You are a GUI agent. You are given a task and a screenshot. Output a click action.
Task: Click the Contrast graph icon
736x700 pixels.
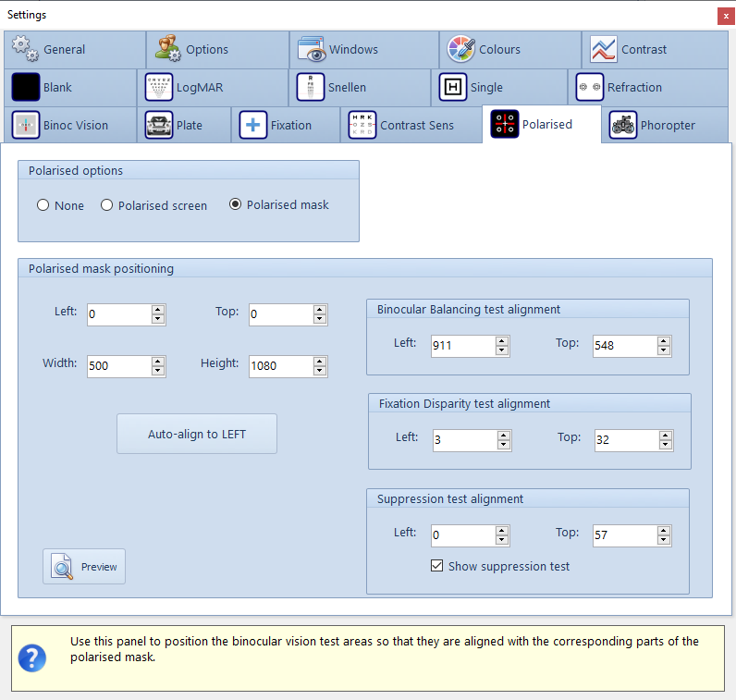(x=604, y=49)
